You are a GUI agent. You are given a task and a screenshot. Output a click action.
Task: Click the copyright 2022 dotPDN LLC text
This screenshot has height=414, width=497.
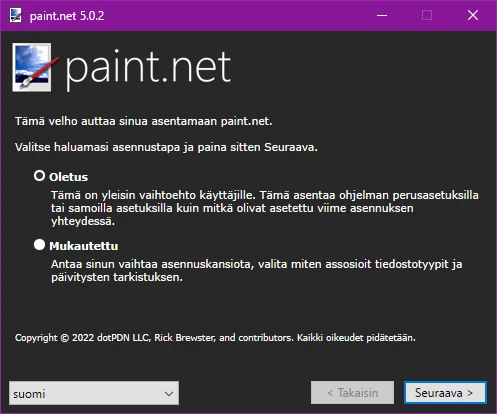215,338
